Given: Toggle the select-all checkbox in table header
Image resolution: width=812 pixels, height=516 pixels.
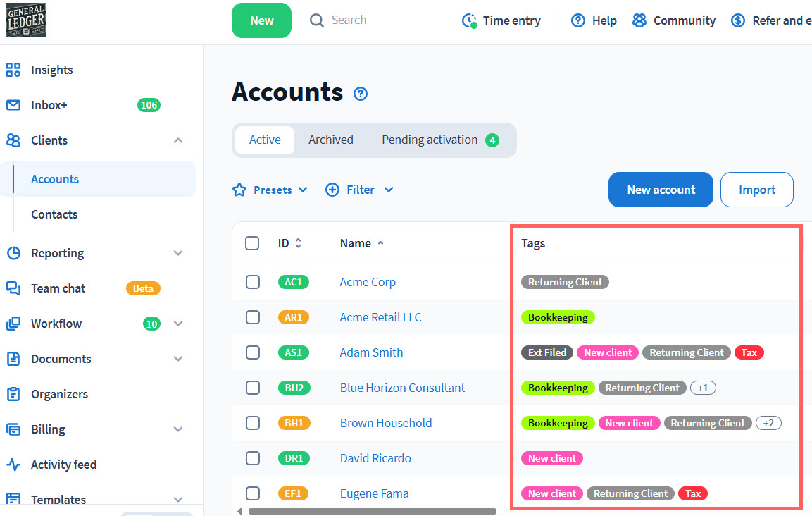Looking at the screenshot, I should (x=252, y=243).
